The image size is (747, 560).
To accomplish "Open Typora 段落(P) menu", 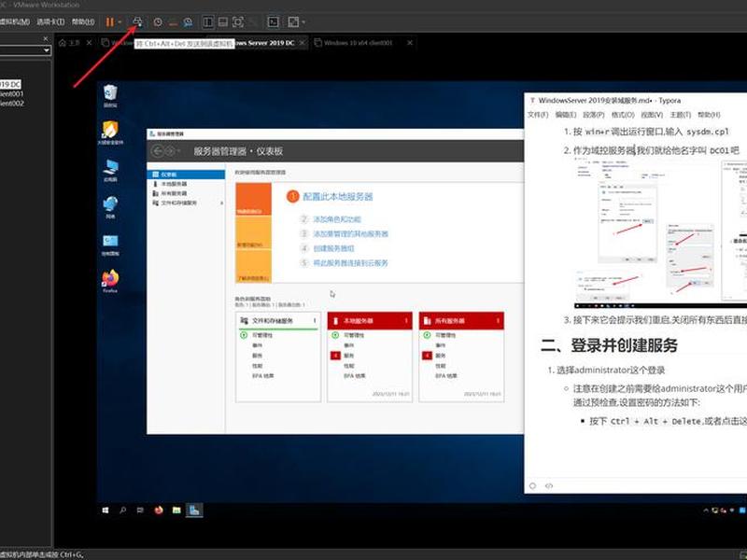I will (594, 115).
